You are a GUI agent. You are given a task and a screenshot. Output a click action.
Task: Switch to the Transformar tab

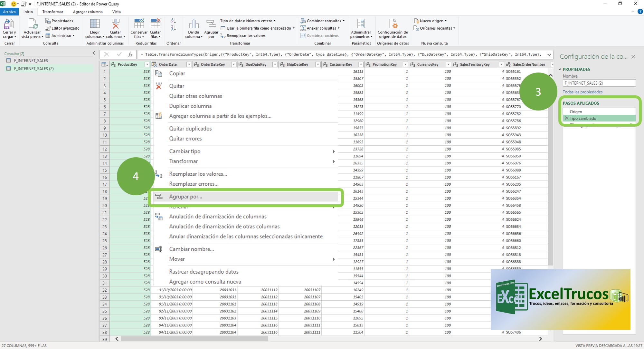coord(52,12)
